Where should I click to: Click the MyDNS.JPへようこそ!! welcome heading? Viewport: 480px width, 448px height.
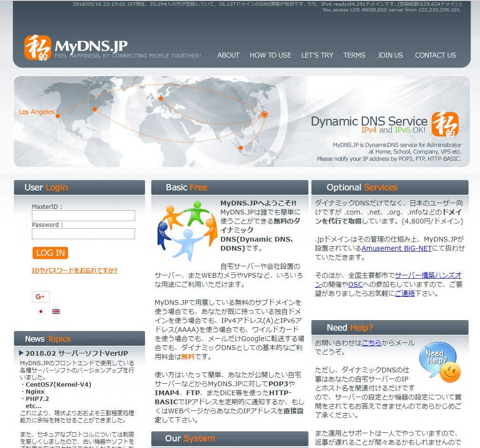tap(258, 203)
